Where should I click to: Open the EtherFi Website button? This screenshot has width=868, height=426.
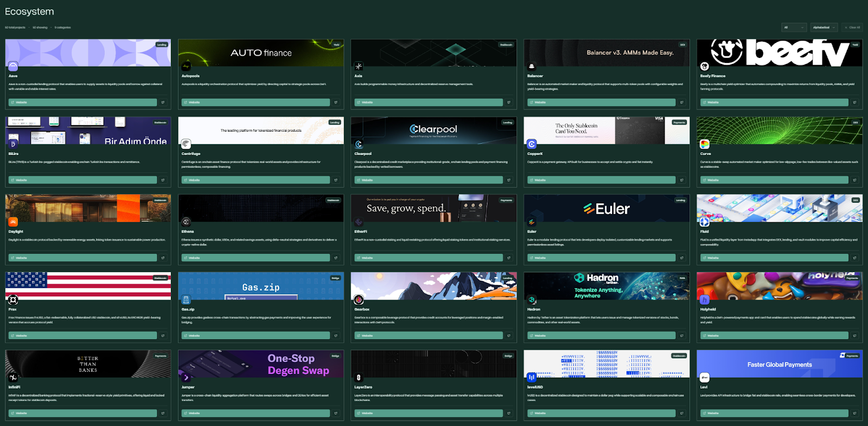(429, 258)
